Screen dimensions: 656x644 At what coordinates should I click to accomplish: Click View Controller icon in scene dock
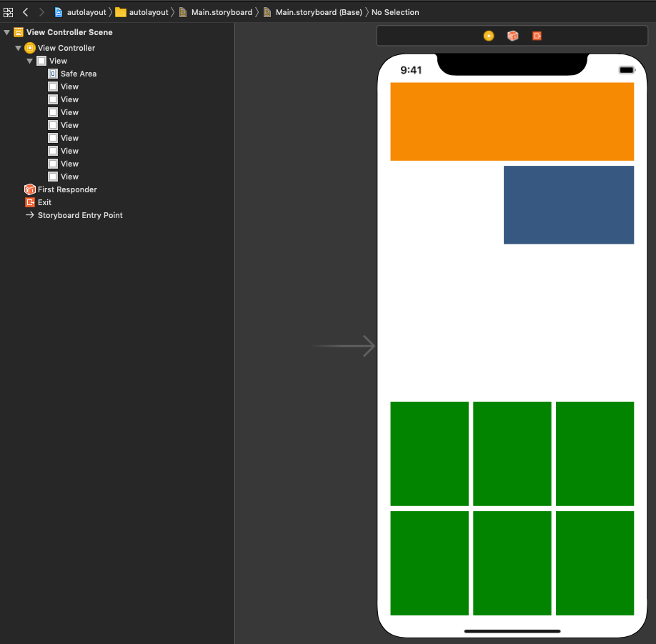click(489, 36)
